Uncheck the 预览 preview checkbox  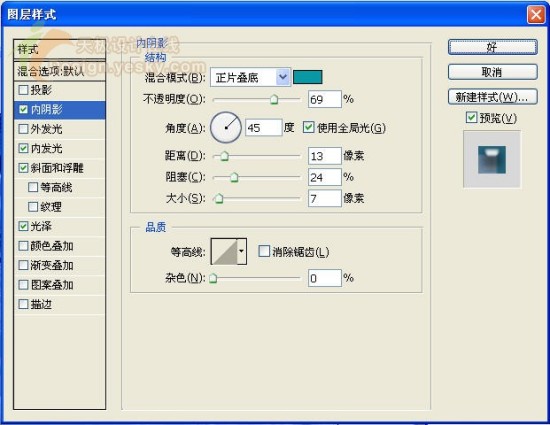pyautogui.click(x=471, y=117)
